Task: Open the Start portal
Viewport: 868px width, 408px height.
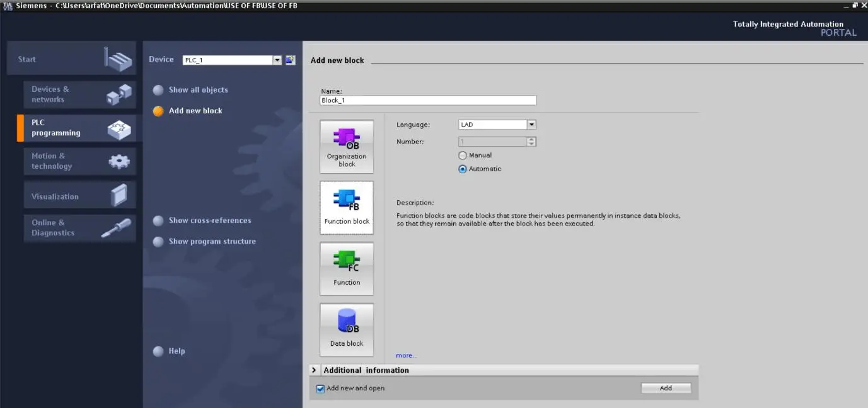Action: click(x=71, y=59)
